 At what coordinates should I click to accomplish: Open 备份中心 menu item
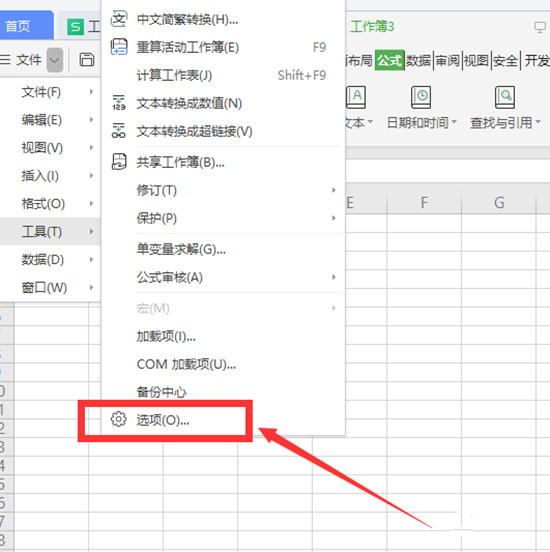click(223, 391)
